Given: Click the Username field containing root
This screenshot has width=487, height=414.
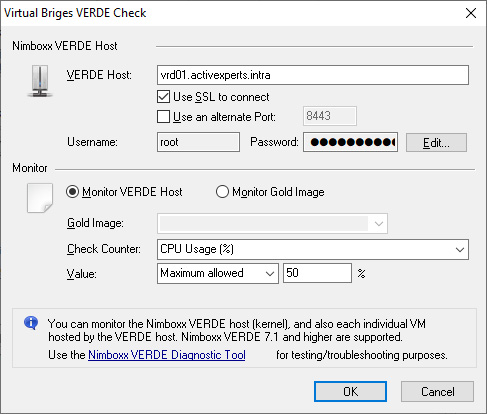Looking at the screenshot, I should tap(198, 142).
